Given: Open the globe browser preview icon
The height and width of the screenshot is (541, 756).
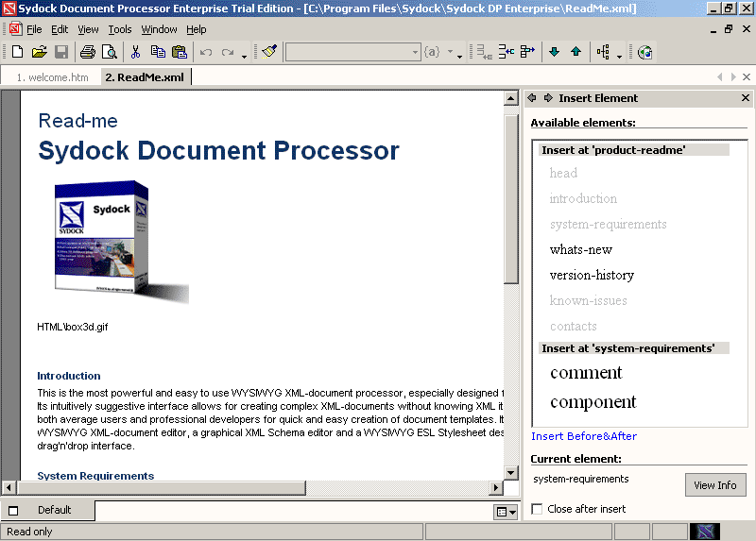Looking at the screenshot, I should (x=644, y=52).
